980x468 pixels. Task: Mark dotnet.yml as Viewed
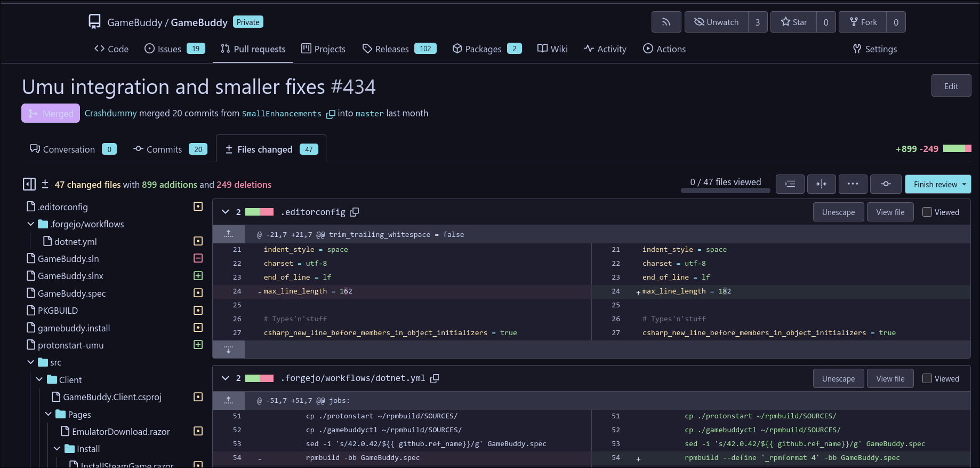click(927, 378)
